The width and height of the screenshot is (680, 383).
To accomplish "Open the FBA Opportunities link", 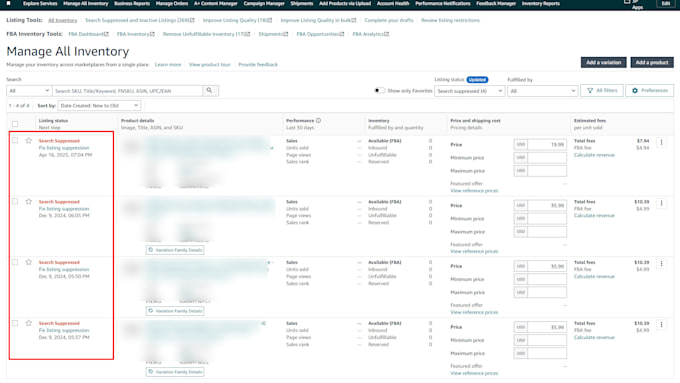I will (320, 34).
